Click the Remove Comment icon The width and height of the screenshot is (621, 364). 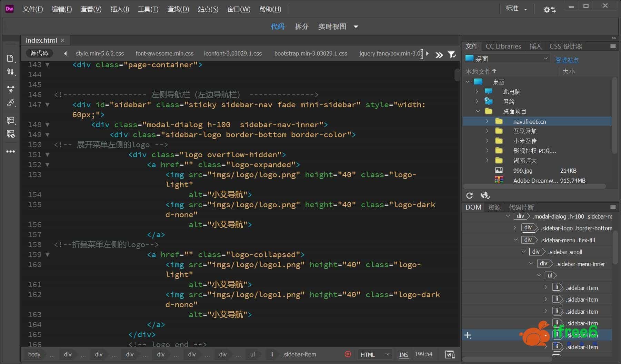tap(11, 134)
